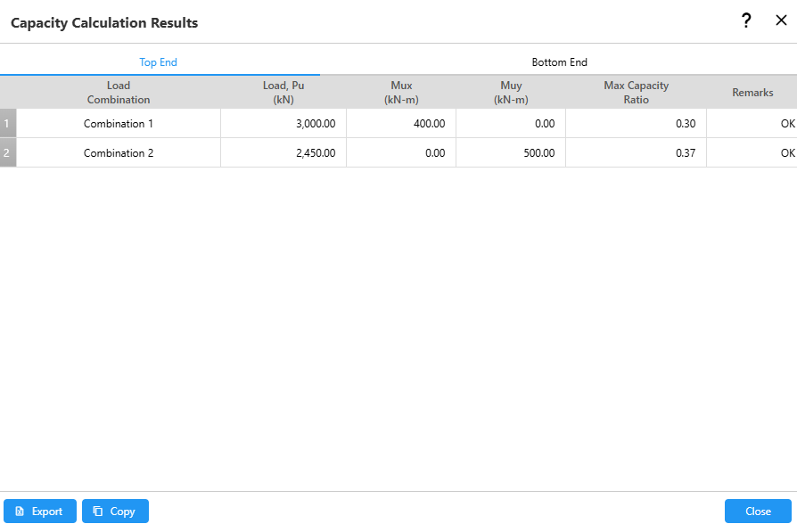797x532 pixels.
Task: Click the Export button
Action: tap(40, 512)
